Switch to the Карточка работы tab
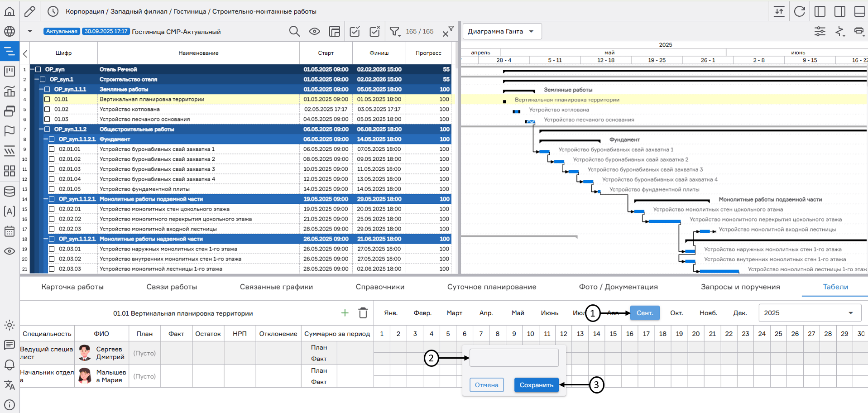 (x=72, y=287)
